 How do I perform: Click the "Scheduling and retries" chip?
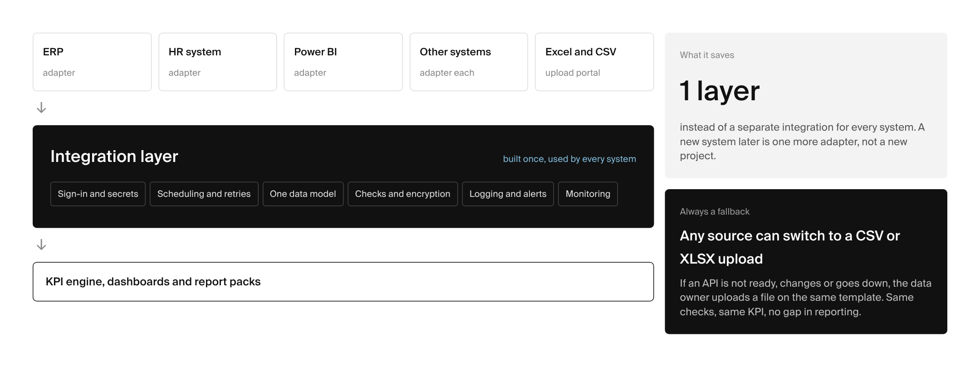pyautogui.click(x=204, y=194)
